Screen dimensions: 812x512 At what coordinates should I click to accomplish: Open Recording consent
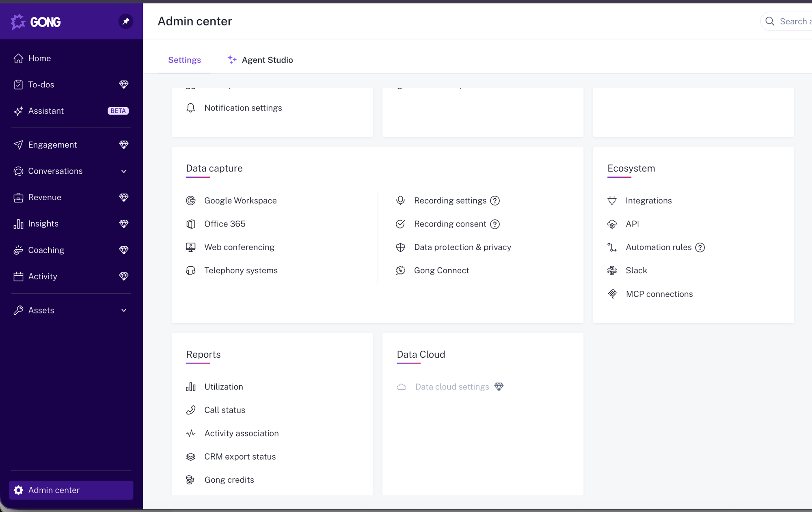(450, 224)
